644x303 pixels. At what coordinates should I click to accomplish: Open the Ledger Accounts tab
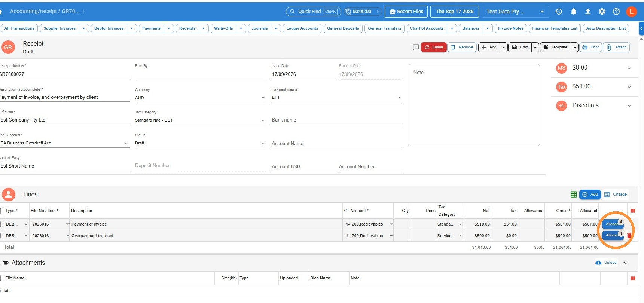[302, 28]
